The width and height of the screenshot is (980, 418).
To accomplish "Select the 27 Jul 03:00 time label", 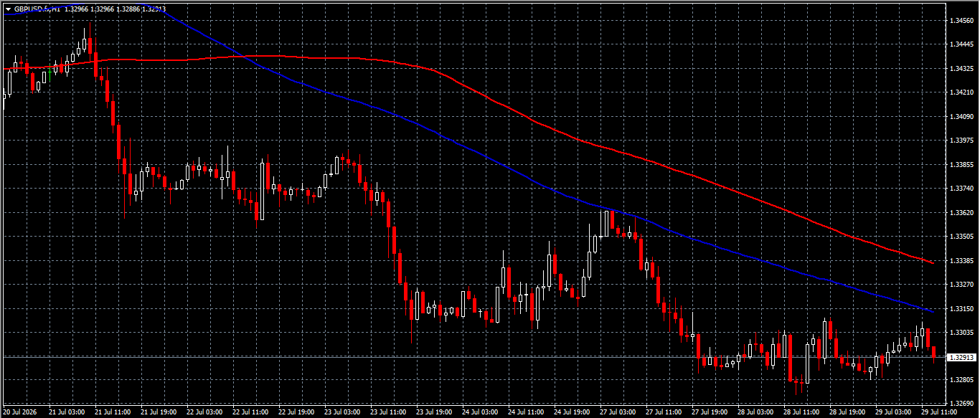I will (x=618, y=413).
